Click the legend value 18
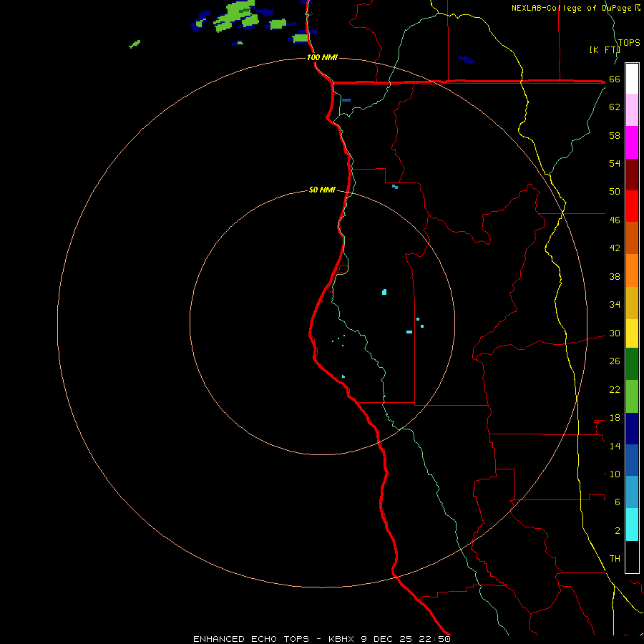 pos(615,418)
